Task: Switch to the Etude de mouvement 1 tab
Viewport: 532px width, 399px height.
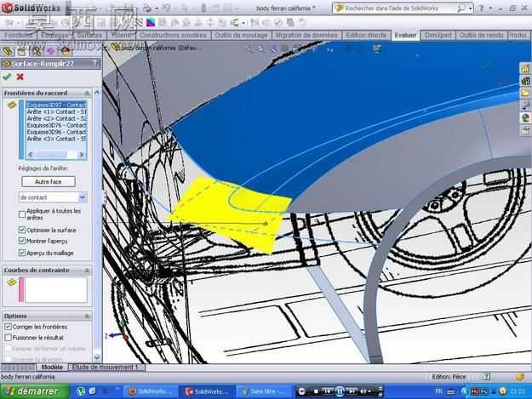Action: pyautogui.click(x=106, y=368)
